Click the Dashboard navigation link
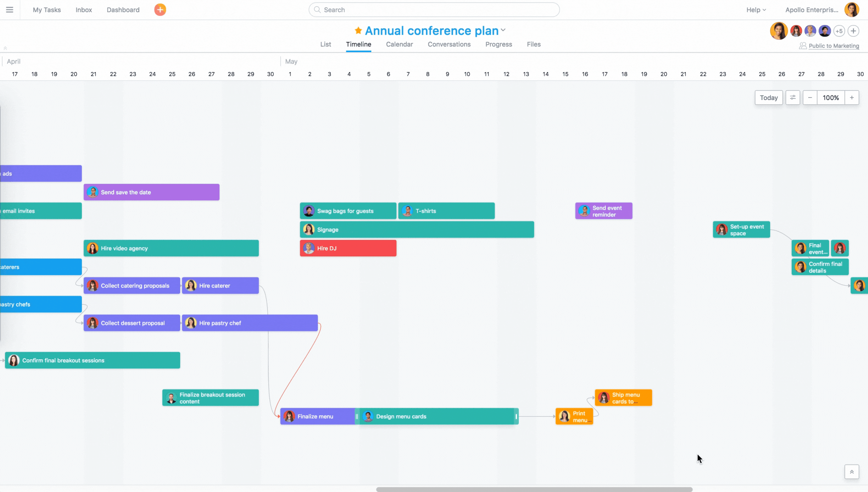868x492 pixels. (123, 10)
